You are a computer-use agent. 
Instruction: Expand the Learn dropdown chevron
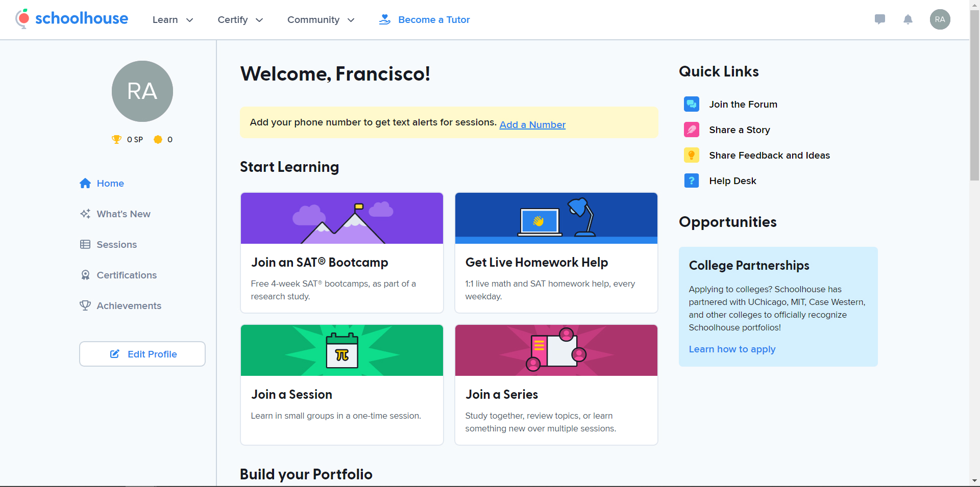tap(189, 20)
